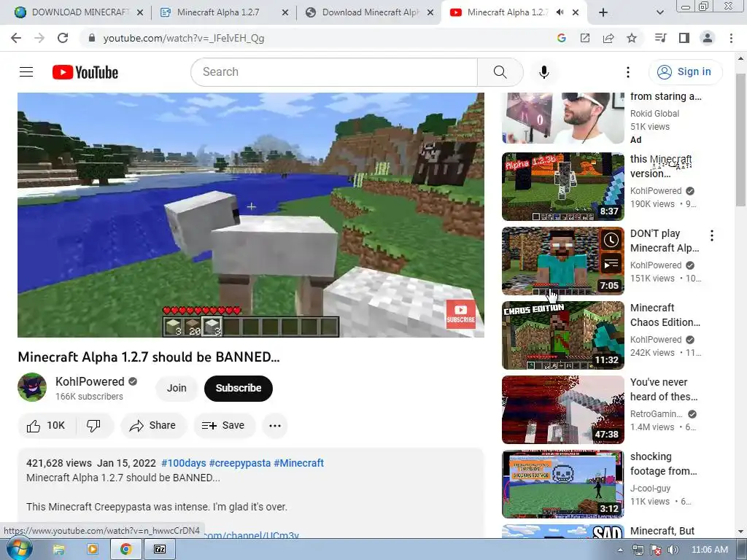Open more actions ellipsis under the video
This screenshot has height=560, width=747.
click(x=275, y=425)
